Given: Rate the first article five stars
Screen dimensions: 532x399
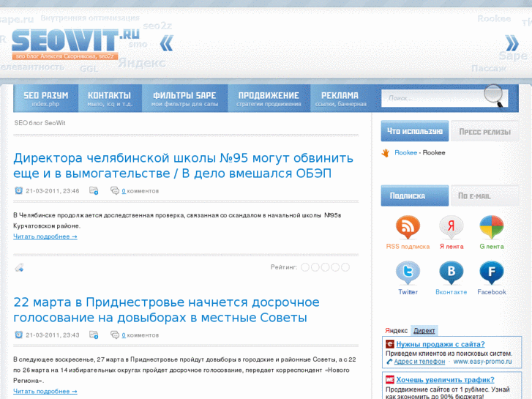Looking at the screenshot, I should pyautogui.click(x=345, y=267).
